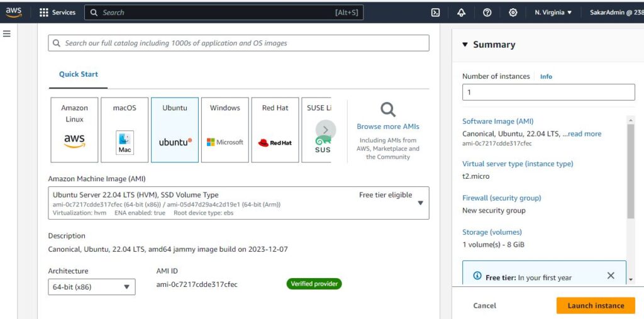The width and height of the screenshot is (644, 319).
Task: Click the summary scrollbar down arrow
Action: [x=630, y=279]
